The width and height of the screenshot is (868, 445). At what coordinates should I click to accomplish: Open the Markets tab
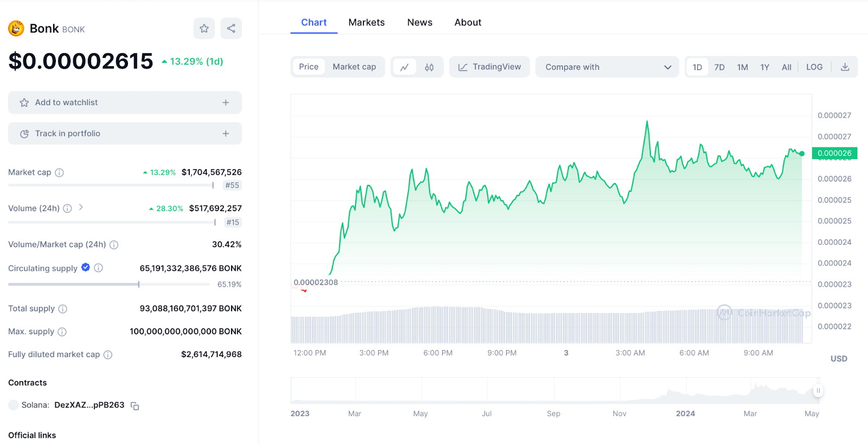click(367, 22)
